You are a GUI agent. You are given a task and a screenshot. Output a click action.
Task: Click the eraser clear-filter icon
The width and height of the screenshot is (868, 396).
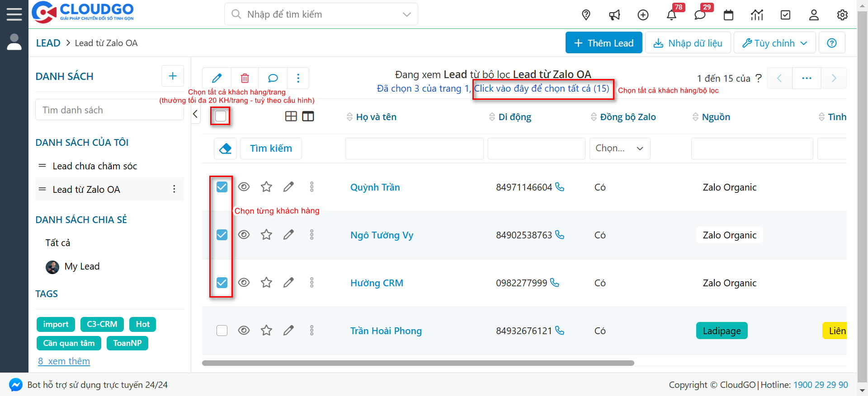[225, 149]
